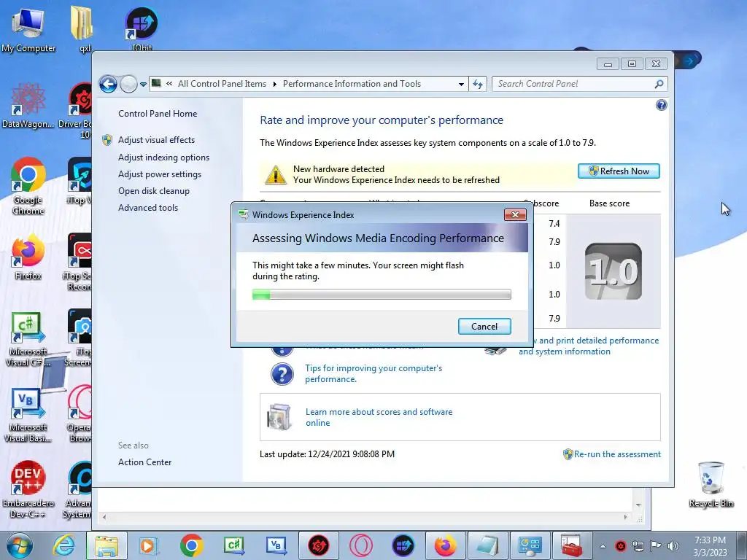Expand the breadcrumb arrow after All Control Panel Items
This screenshot has height=560, width=747.
(x=275, y=85)
